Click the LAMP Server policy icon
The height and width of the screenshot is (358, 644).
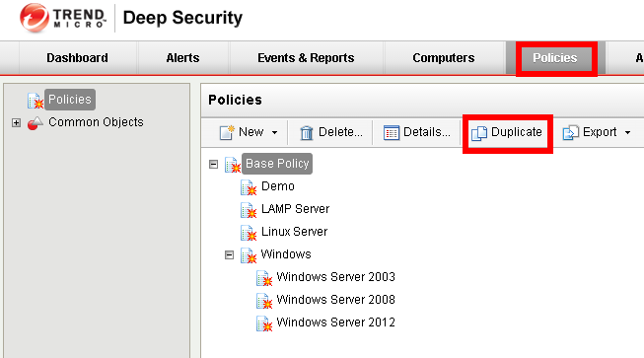pos(249,210)
